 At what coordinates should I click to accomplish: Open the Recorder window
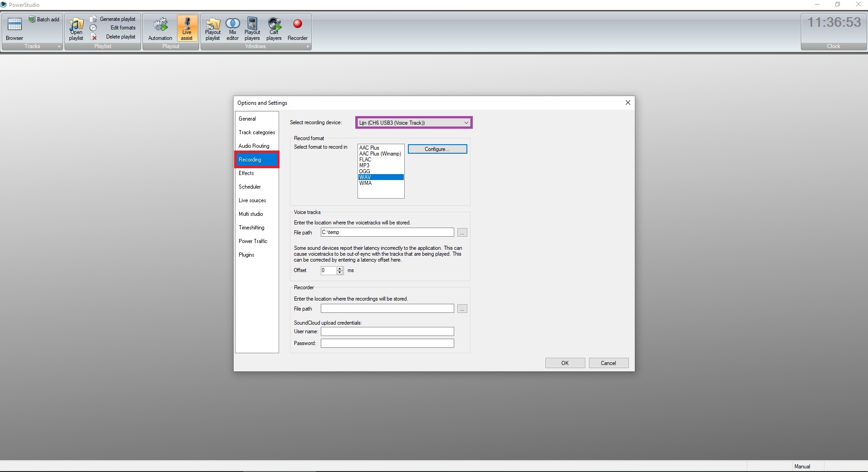point(298,29)
